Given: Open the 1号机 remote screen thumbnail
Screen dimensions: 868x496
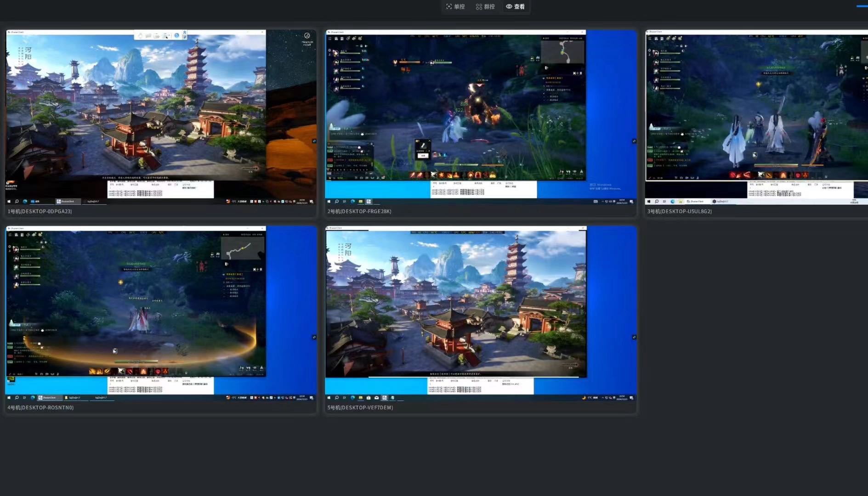Looking at the screenshot, I should (160, 118).
